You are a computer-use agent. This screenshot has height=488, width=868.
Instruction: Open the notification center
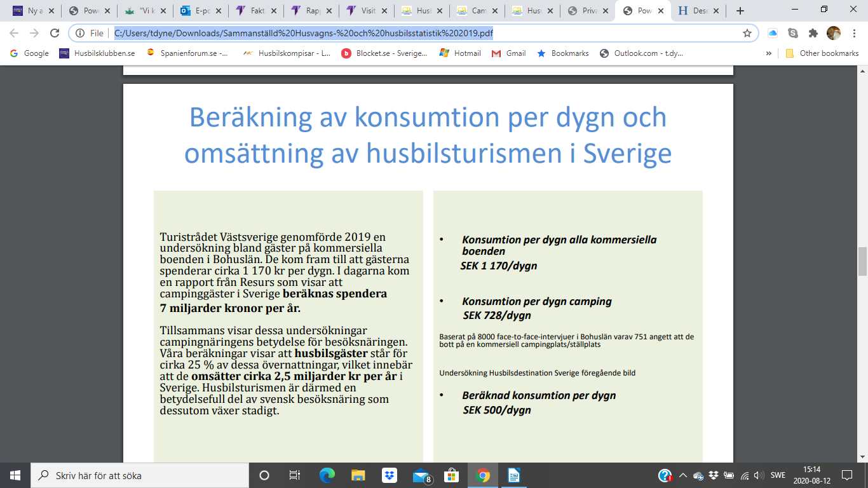(x=846, y=475)
